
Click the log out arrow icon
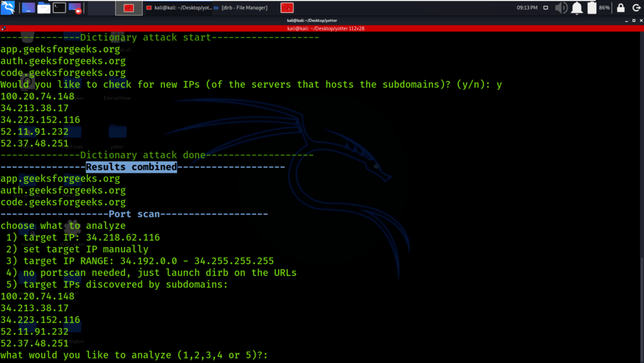636,8
